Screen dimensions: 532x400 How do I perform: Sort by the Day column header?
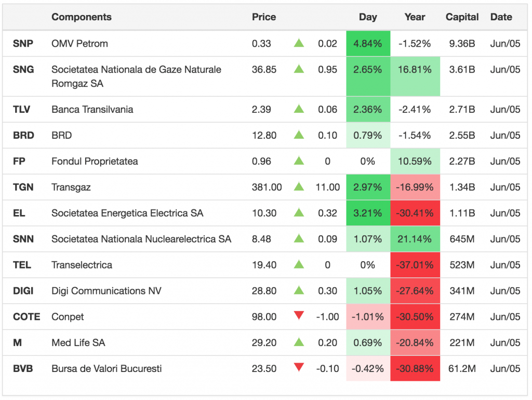tap(368, 17)
